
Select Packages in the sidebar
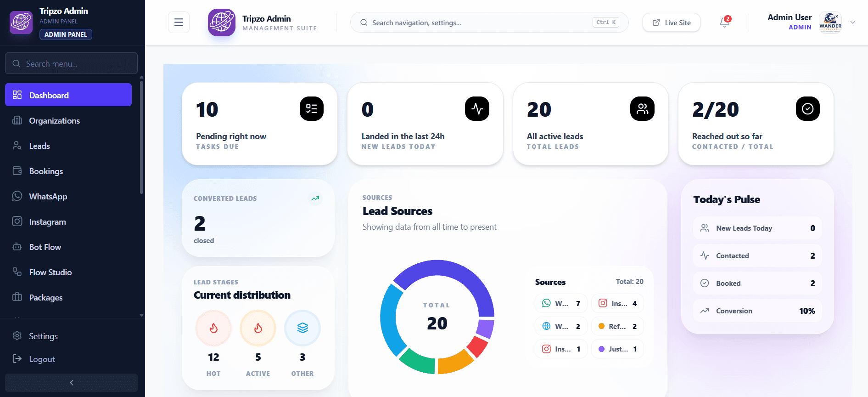tap(68, 297)
